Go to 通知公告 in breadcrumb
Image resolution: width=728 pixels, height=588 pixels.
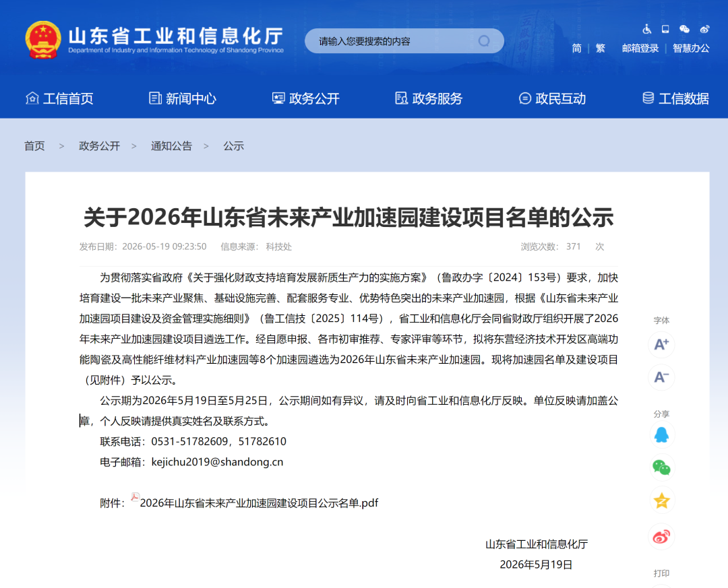pyautogui.click(x=171, y=146)
